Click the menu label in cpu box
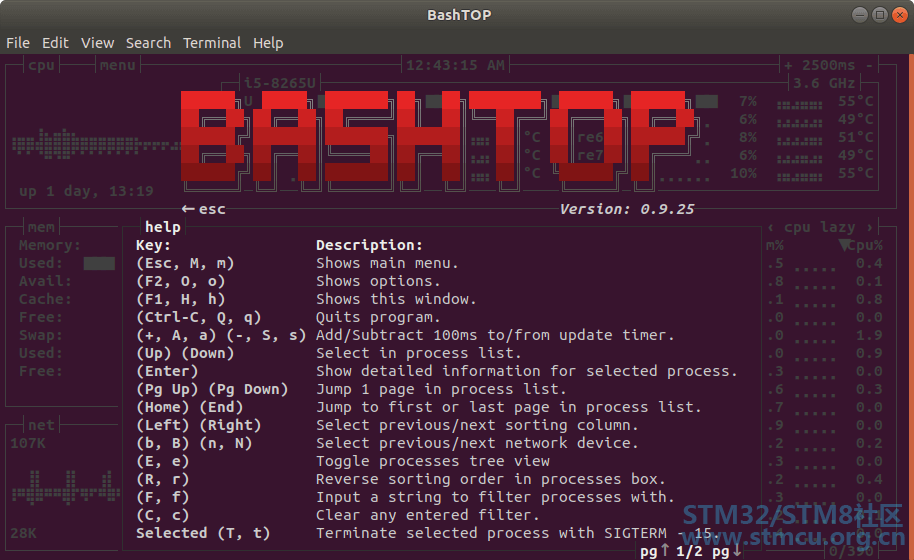Viewport: 914px width, 560px height. [117, 65]
